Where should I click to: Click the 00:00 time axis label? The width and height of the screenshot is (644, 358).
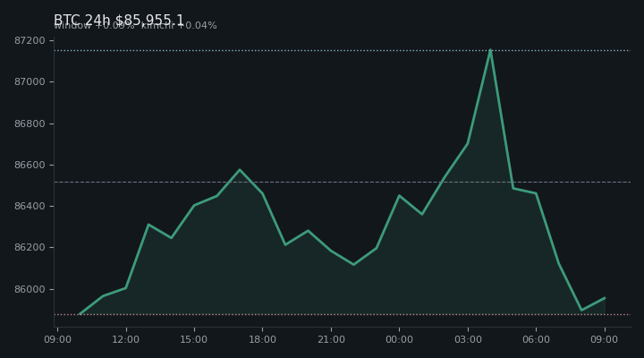[x=399, y=339]
